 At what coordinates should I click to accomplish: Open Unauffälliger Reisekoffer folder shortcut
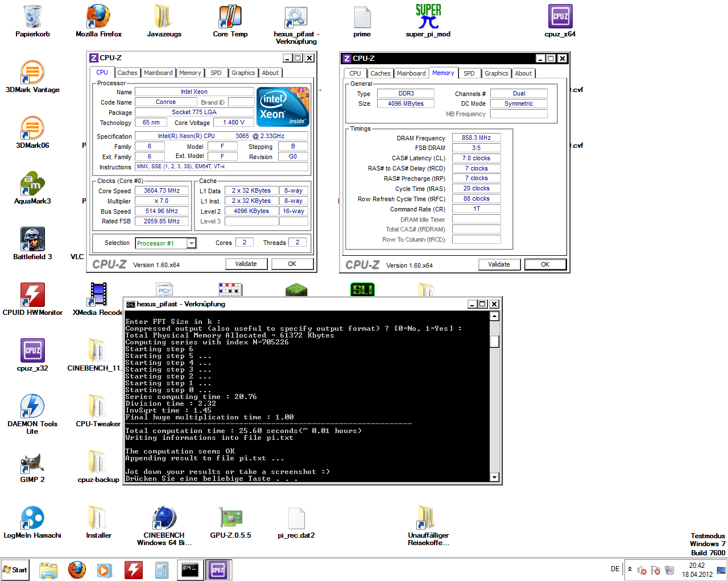(428, 526)
